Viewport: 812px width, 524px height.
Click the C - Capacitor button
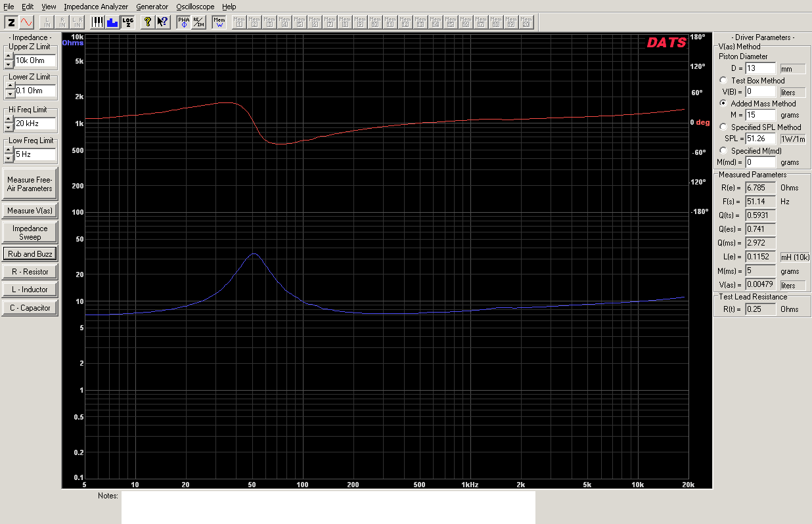30,308
